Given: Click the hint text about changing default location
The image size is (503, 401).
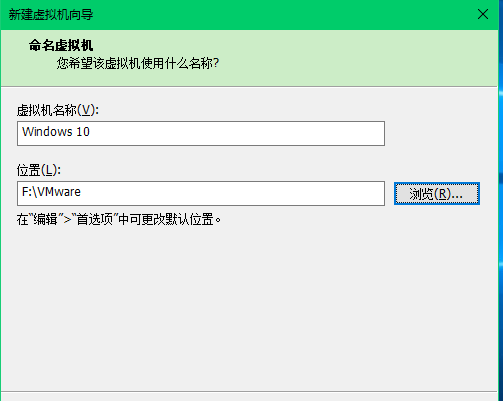Looking at the screenshot, I should click(119, 220).
